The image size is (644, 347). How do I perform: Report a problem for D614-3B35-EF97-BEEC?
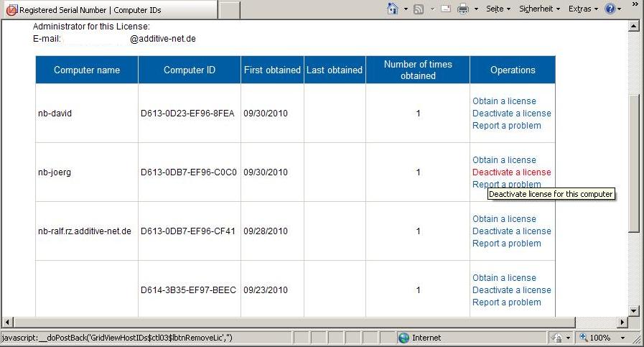tap(506, 302)
